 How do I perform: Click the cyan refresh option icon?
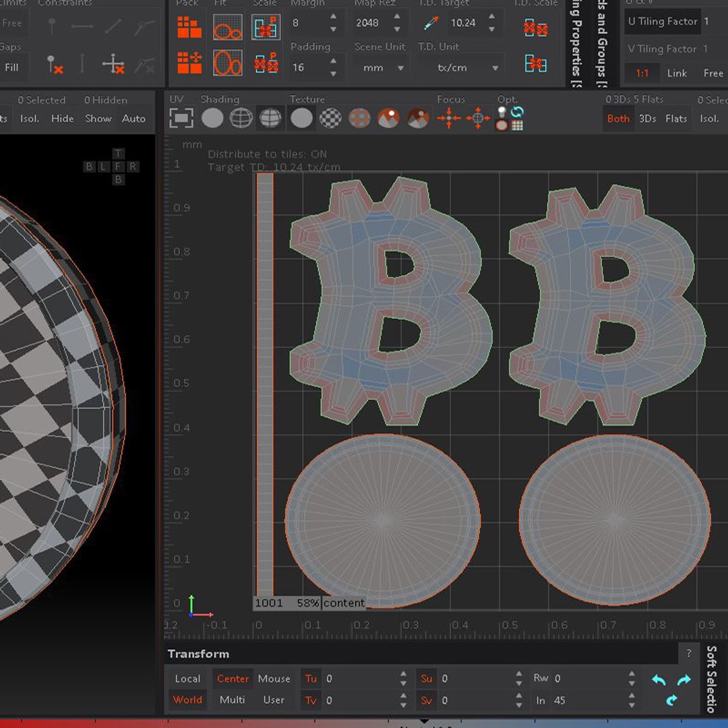coord(517,112)
